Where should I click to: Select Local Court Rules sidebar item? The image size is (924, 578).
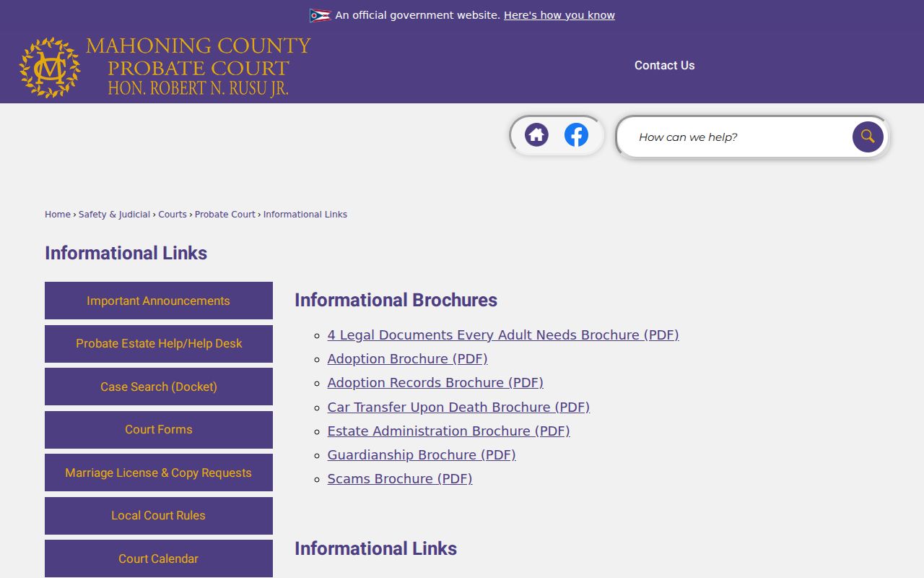point(159,516)
